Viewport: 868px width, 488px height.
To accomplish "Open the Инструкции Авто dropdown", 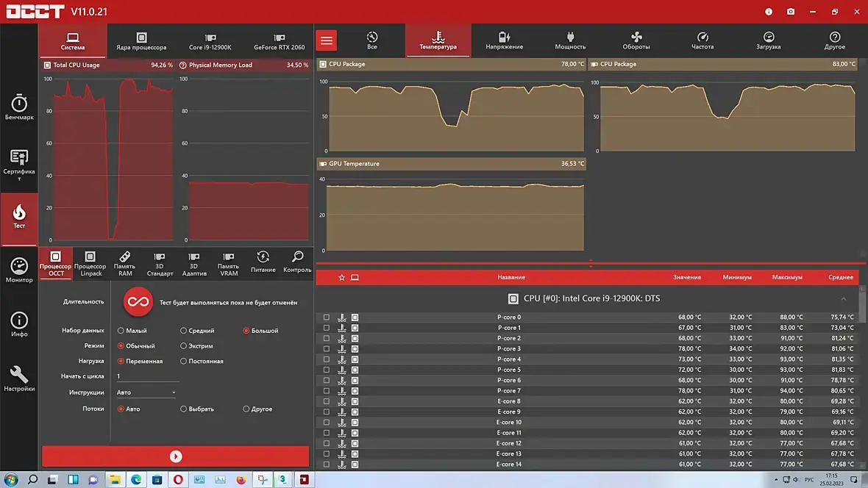I will coord(147,392).
